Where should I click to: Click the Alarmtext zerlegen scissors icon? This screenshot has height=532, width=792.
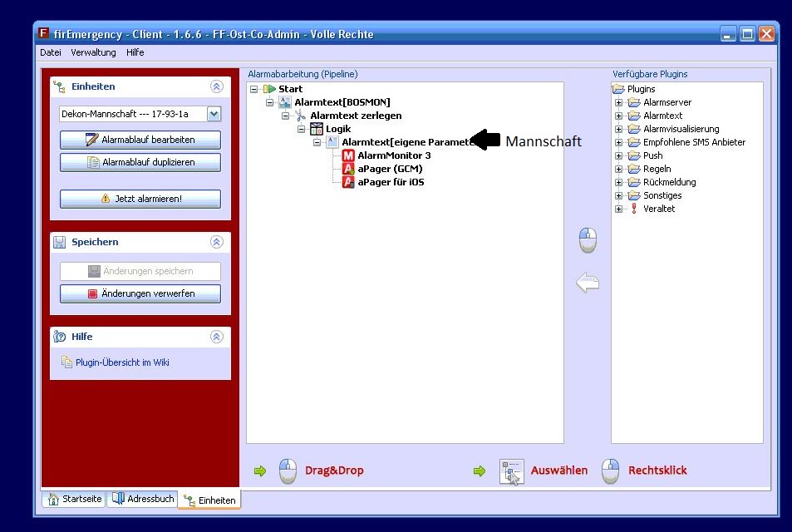pos(301,116)
